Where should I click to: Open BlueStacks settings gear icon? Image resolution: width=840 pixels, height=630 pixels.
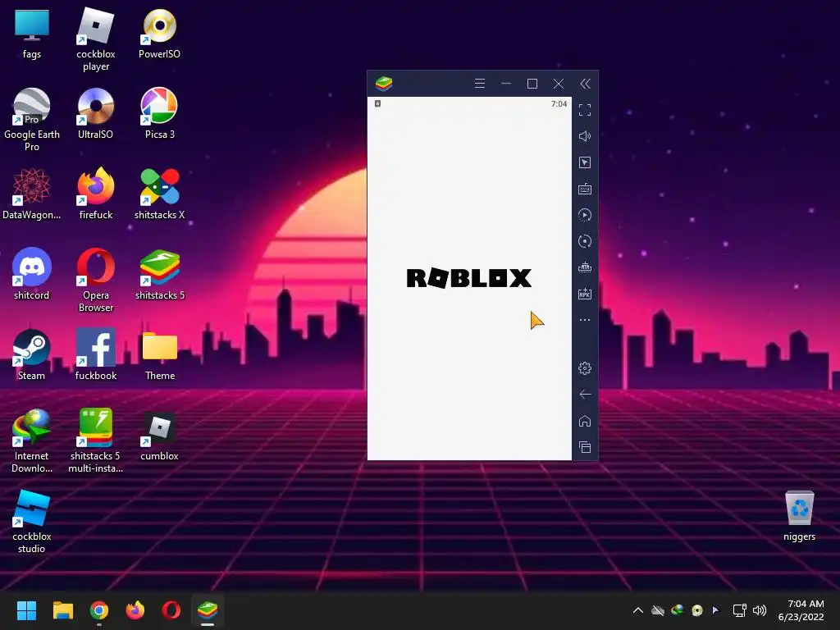pyautogui.click(x=585, y=368)
